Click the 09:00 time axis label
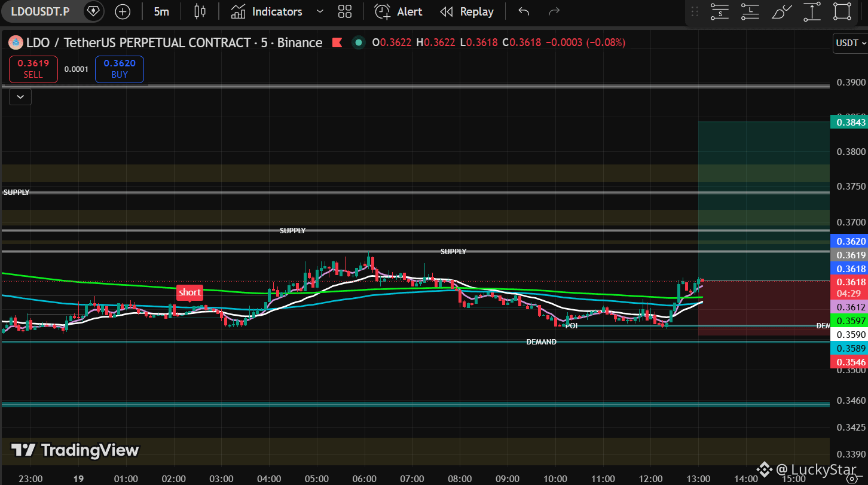The width and height of the screenshot is (868, 485). (508, 479)
